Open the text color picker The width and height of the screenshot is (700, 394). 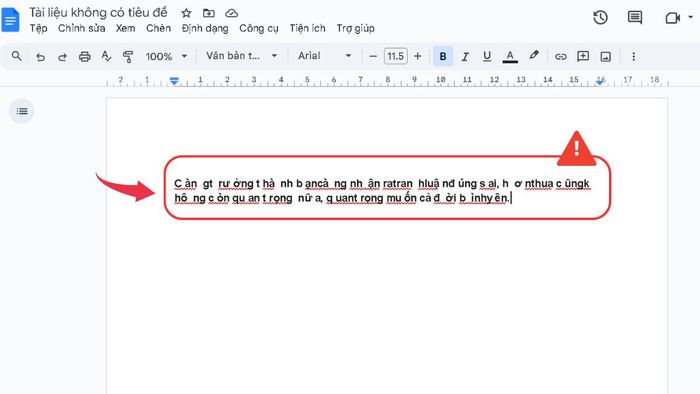(x=510, y=57)
